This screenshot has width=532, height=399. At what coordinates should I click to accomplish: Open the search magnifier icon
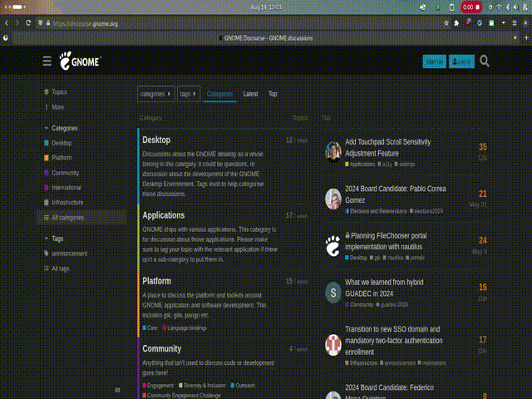coord(485,61)
